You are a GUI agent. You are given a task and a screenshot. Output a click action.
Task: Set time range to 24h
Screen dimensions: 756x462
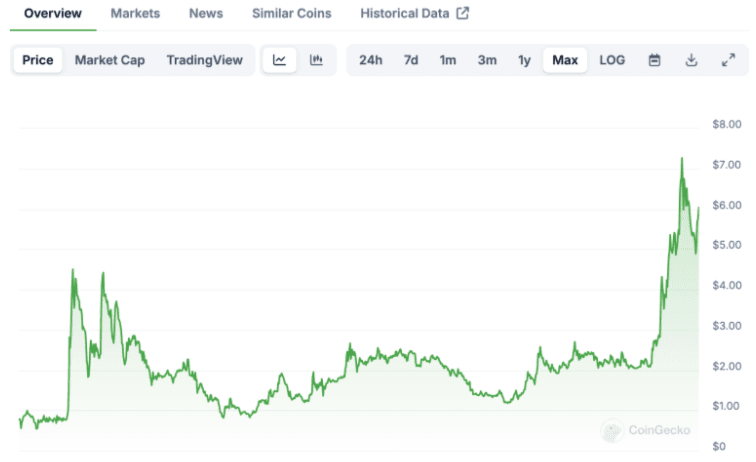[370, 60]
